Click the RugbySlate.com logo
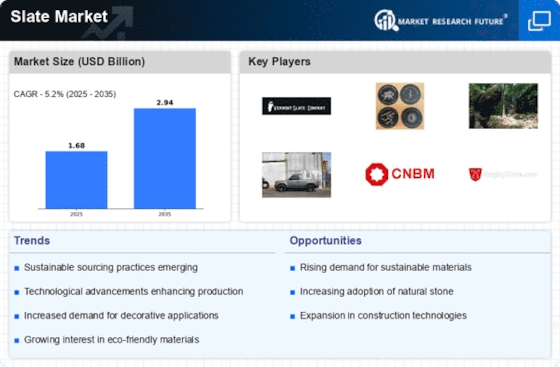Image resolution: width=560 pixels, height=367 pixels. [503, 174]
